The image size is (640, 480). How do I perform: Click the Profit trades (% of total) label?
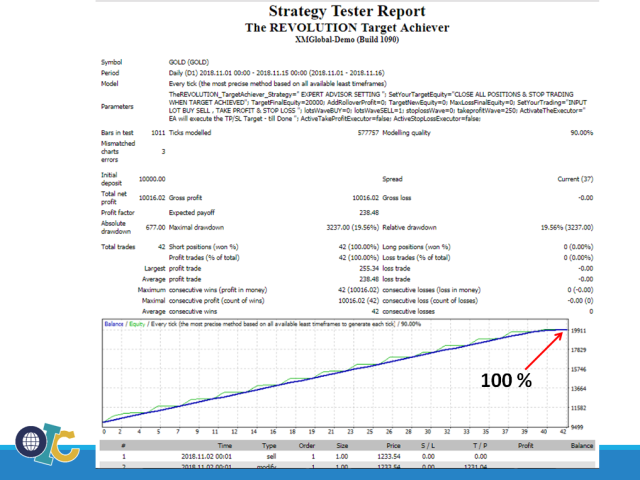204,258
